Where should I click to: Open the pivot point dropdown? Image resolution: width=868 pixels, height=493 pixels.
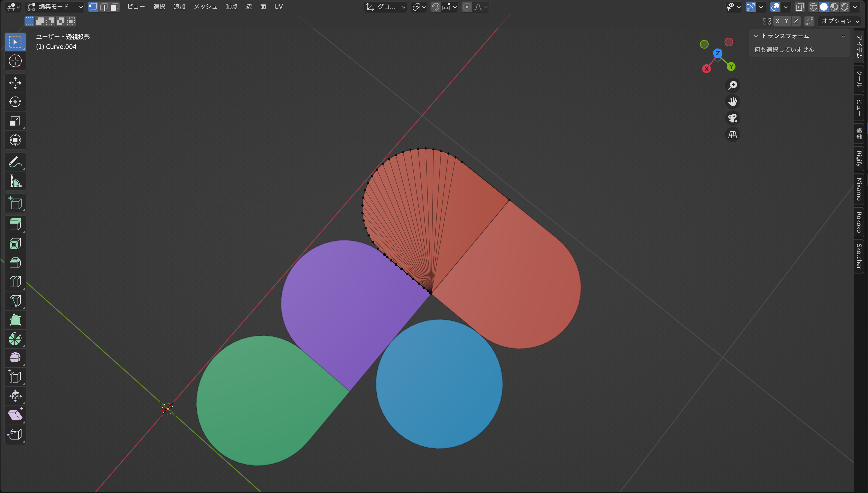point(419,7)
